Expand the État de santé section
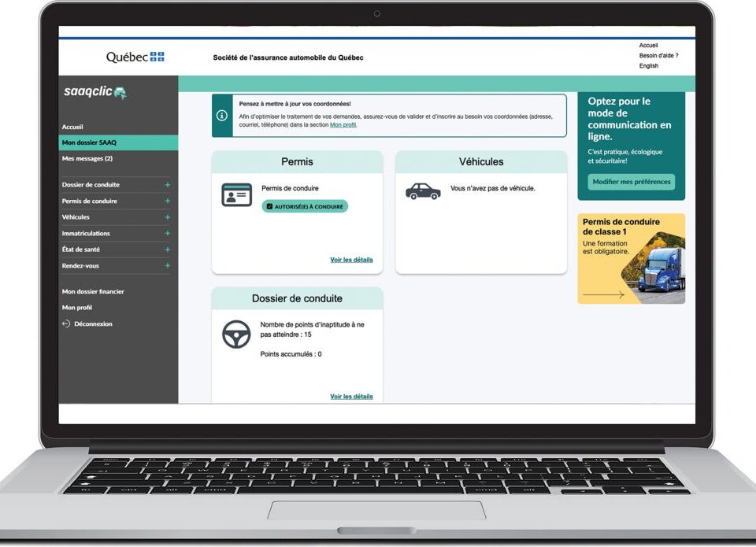 coord(167,249)
